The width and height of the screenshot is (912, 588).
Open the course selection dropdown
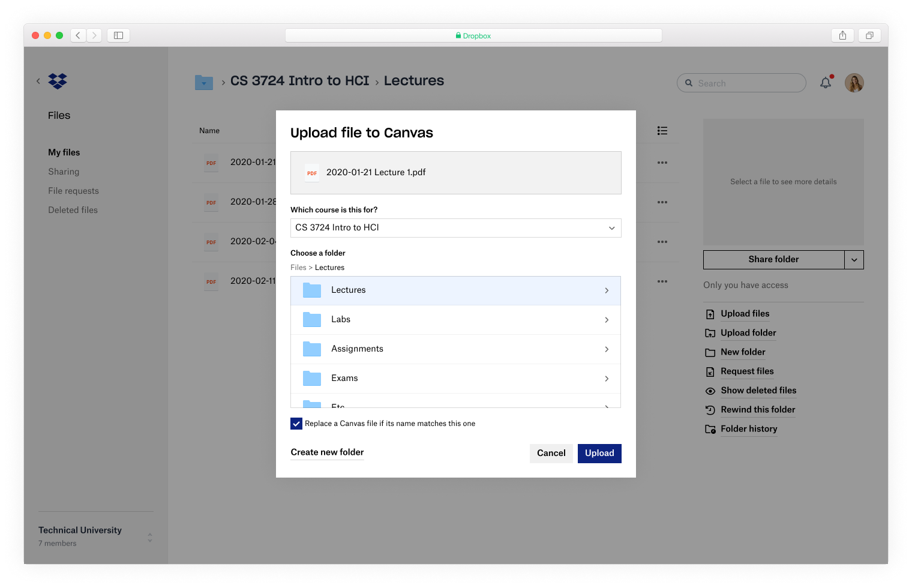[x=455, y=228]
